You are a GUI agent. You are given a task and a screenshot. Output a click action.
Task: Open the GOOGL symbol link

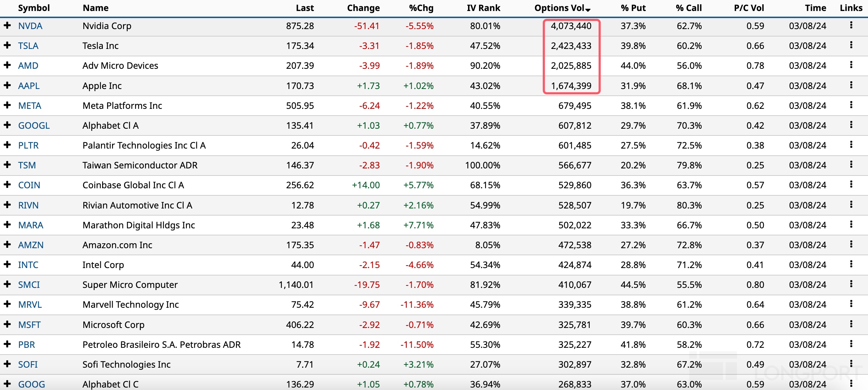34,126
